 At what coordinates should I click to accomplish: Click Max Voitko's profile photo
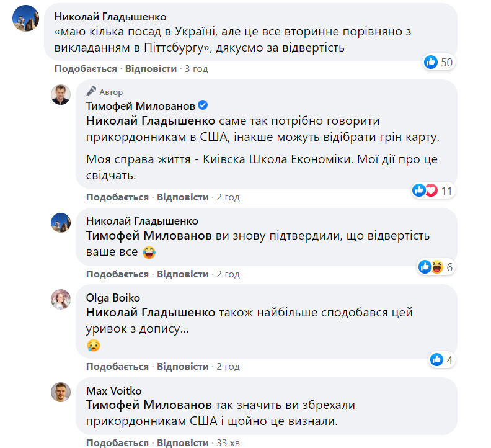coord(60,392)
